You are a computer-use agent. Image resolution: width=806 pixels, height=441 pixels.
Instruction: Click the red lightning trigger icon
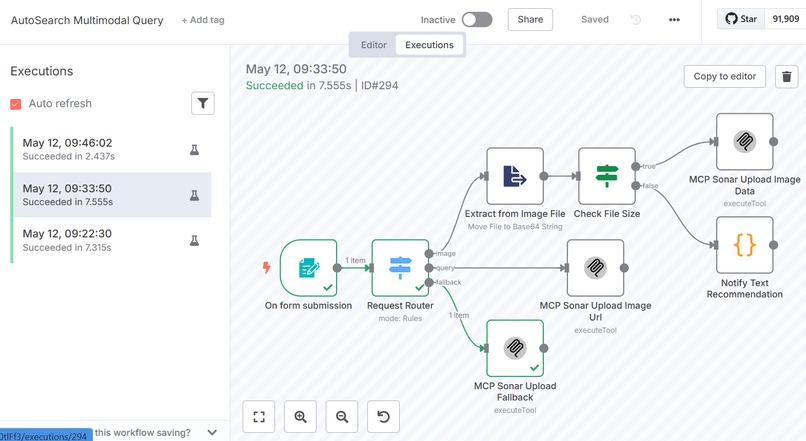pos(266,267)
